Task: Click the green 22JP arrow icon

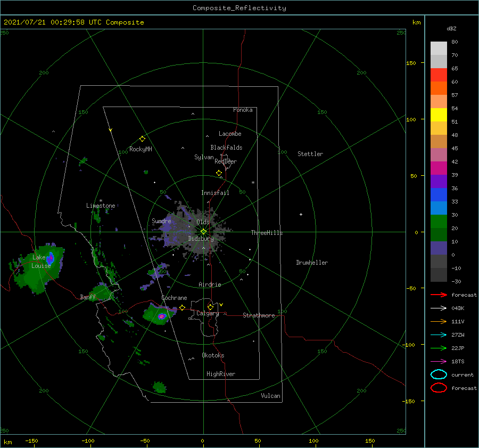Action: pos(439,348)
